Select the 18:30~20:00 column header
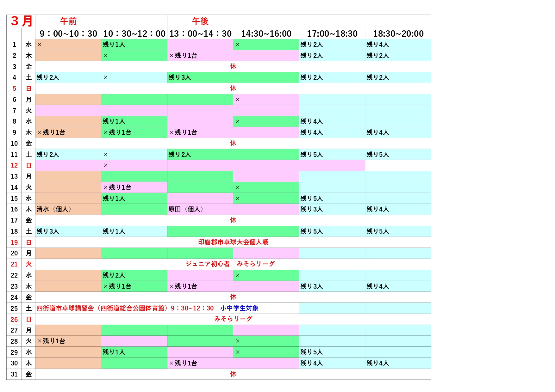Screen dimensions: 555x392 click(398, 34)
